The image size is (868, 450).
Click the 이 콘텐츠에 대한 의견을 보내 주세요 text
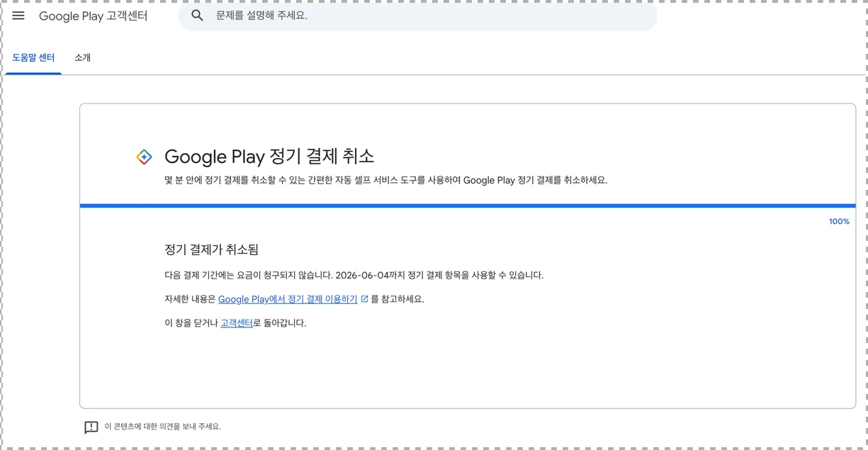pyautogui.click(x=162, y=426)
